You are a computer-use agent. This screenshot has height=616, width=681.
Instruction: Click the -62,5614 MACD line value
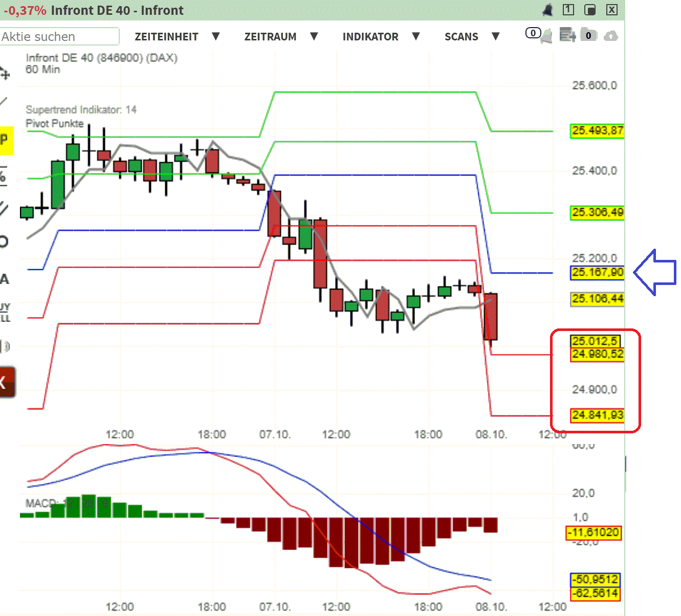tap(595, 593)
